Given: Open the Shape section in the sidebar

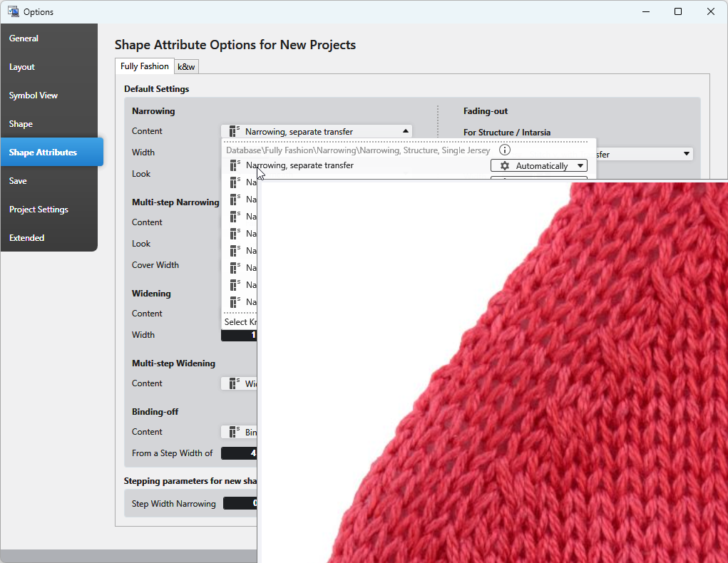Looking at the screenshot, I should 21,124.
